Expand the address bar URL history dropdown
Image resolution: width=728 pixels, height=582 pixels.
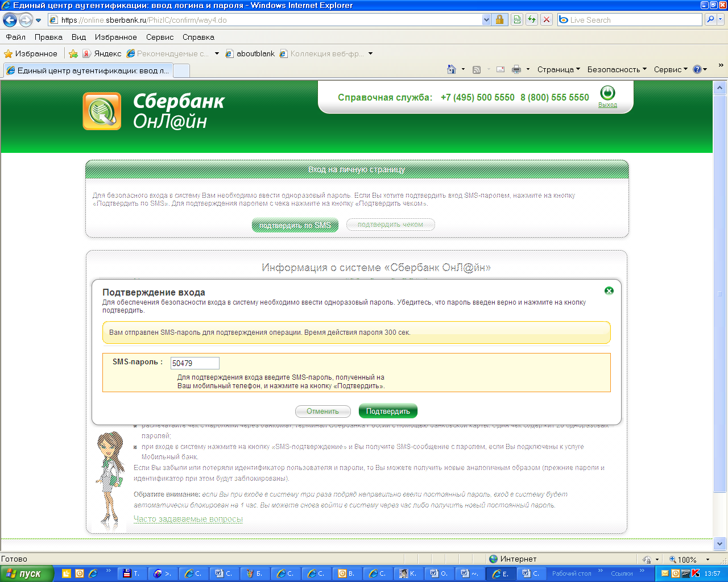(486, 20)
